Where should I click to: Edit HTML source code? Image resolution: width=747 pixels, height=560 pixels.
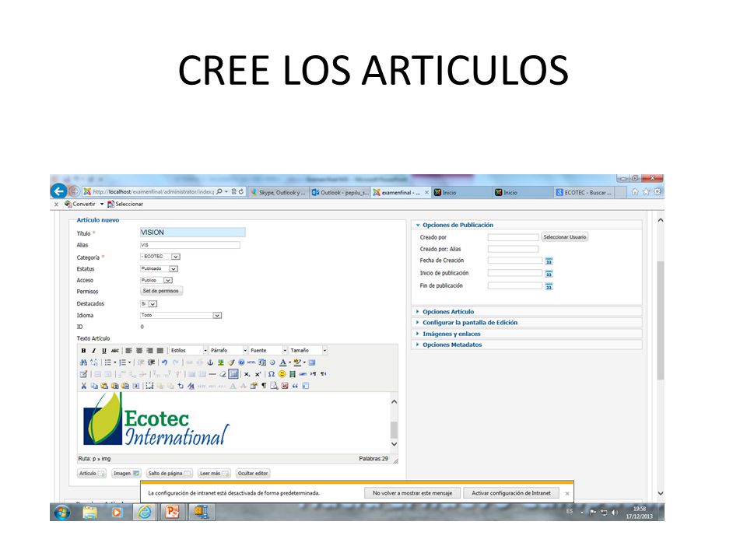[x=251, y=362]
